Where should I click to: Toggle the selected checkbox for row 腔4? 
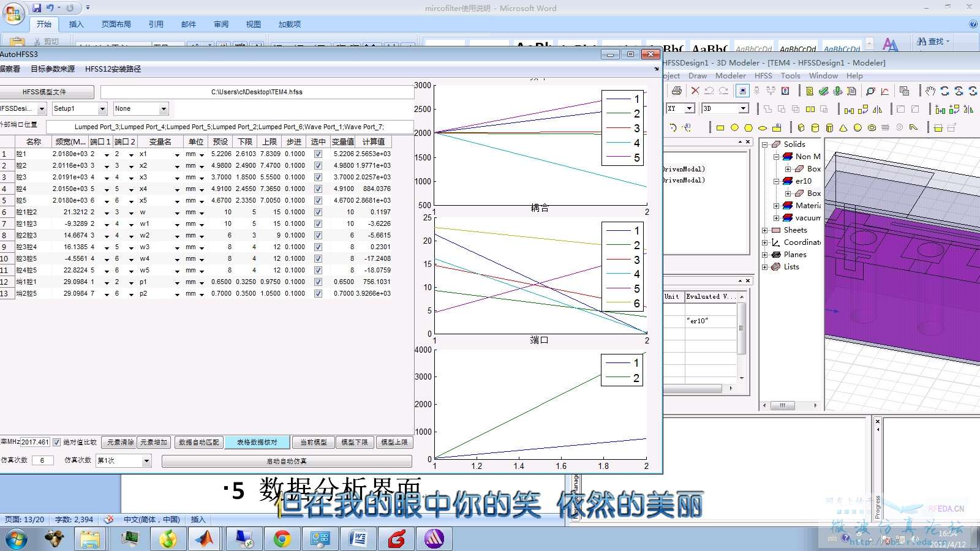pyautogui.click(x=318, y=189)
